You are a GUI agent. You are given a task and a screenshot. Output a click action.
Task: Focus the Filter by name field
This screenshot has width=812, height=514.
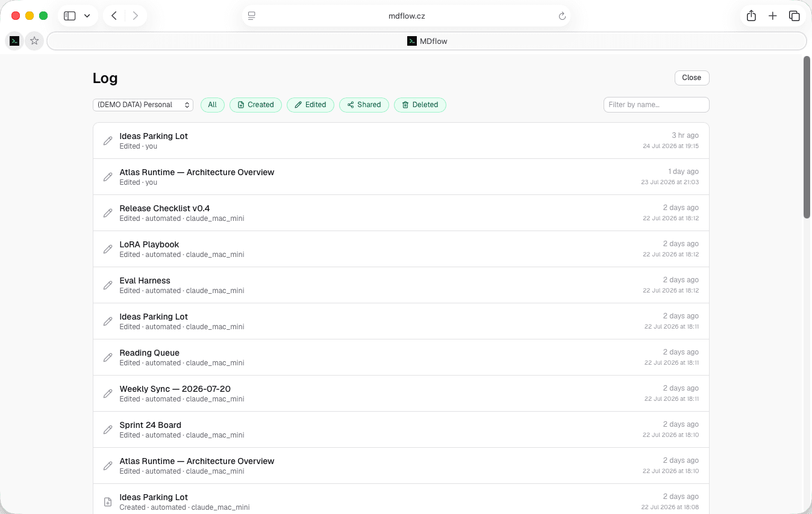pyautogui.click(x=657, y=105)
